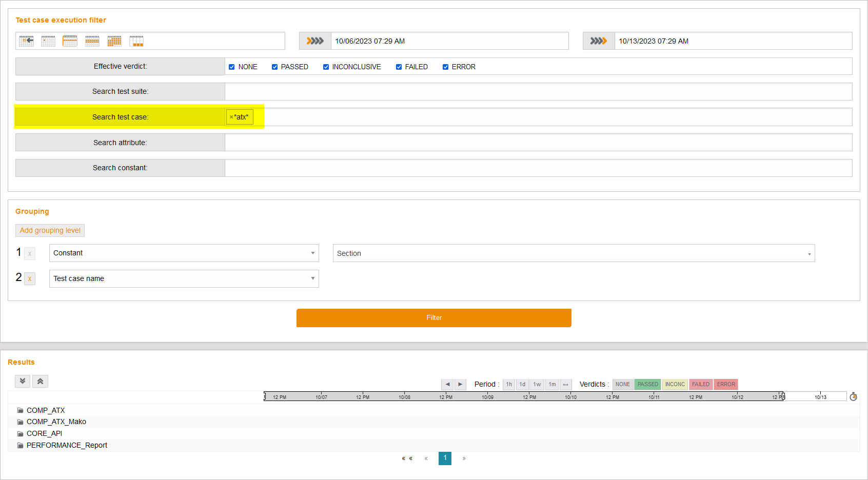The image size is (868, 480).
Task: Shift timeline backward with left arrow
Action: tap(447, 384)
